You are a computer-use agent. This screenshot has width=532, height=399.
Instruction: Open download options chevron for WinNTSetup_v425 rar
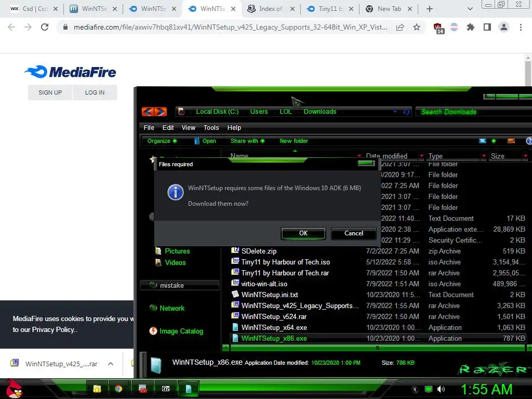coord(111,364)
